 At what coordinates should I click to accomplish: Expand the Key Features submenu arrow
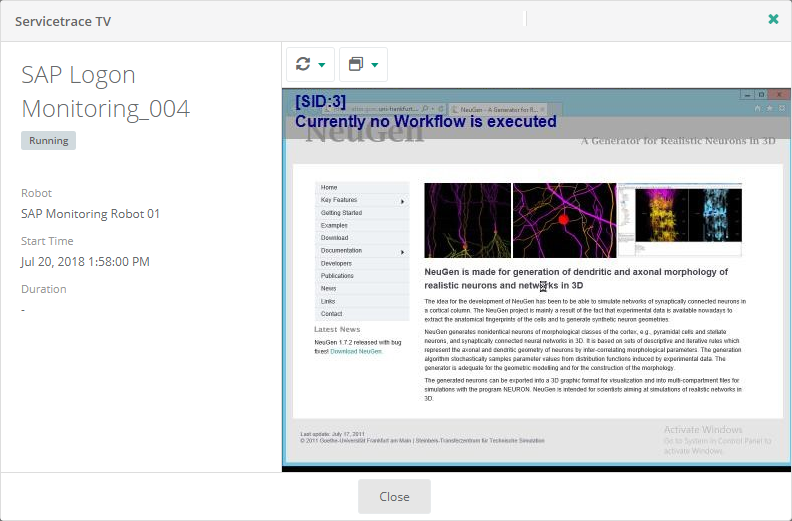coord(403,202)
